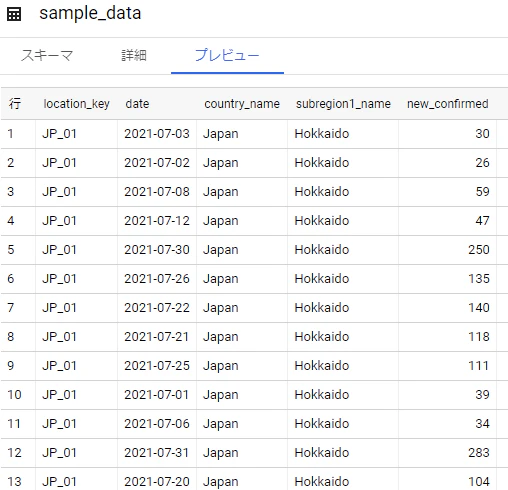Select the new_confirmed value 283
Viewport: 508px width, 490px height.
click(479, 453)
